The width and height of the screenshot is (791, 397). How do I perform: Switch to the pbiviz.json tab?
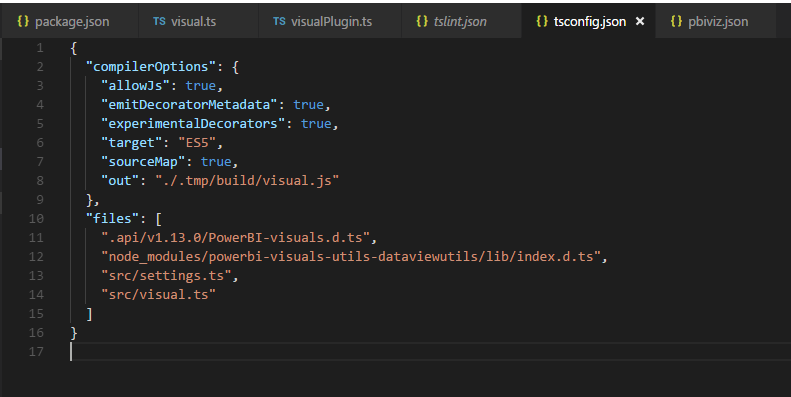coord(715,21)
